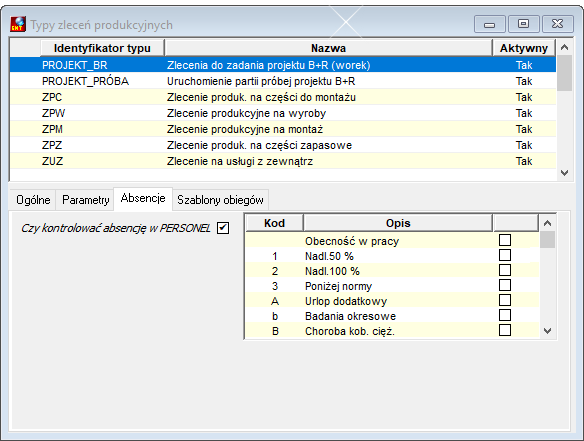Toggle 'Czy kontrolować absencję w PERSONEL' checkbox

click(x=223, y=228)
